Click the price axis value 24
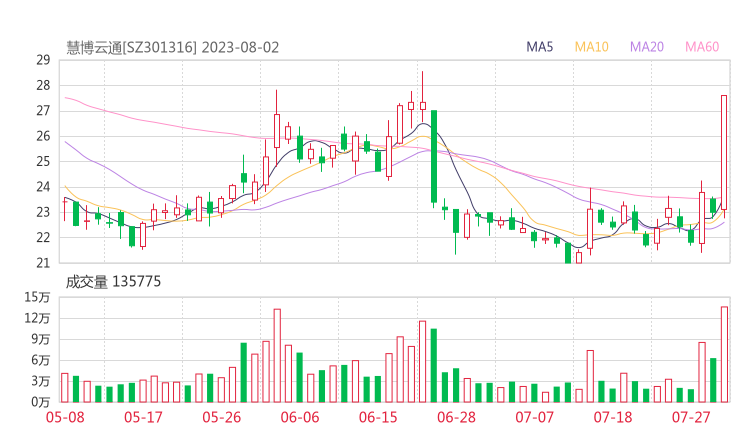740x440 pixels. pos(43,186)
